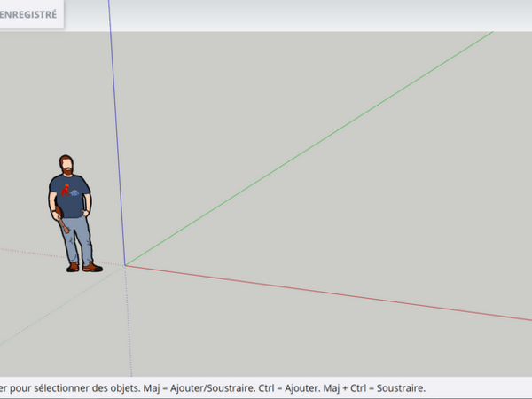Click the solid blue vertical axis line

coord(117,133)
